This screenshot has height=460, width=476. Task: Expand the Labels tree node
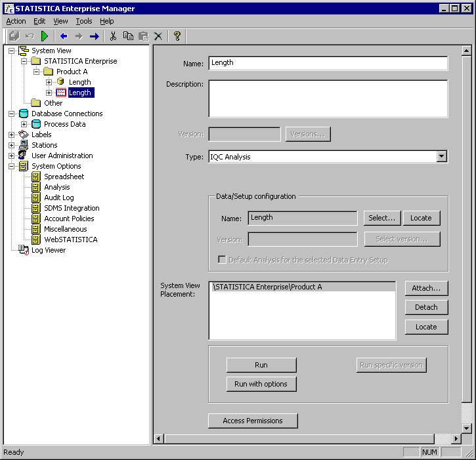coord(12,135)
